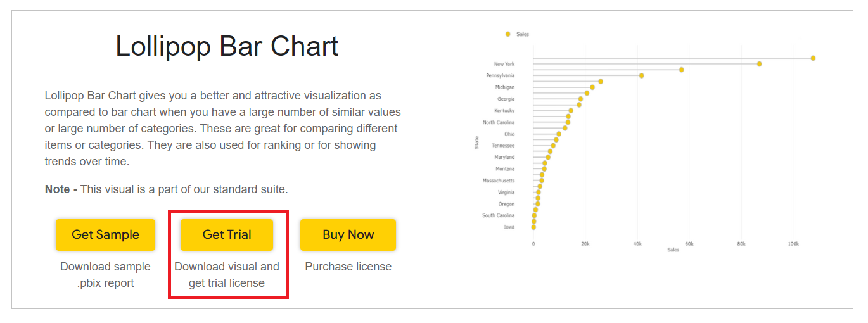Click the bold 'Note -' text
The width and height of the screenshot is (868, 323).
[61, 189]
